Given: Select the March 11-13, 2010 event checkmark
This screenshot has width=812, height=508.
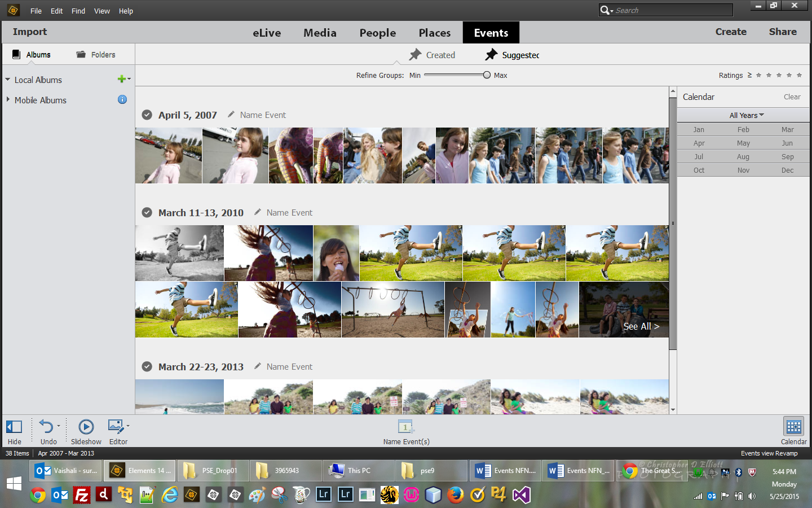Looking at the screenshot, I should coord(147,212).
